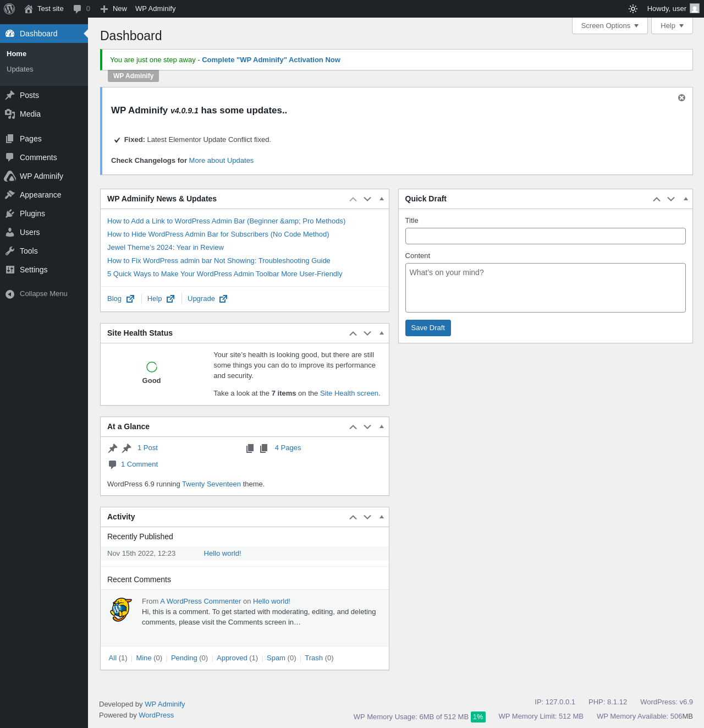
Task: Toggle the Site Health Status panel
Action: pyautogui.click(x=382, y=333)
